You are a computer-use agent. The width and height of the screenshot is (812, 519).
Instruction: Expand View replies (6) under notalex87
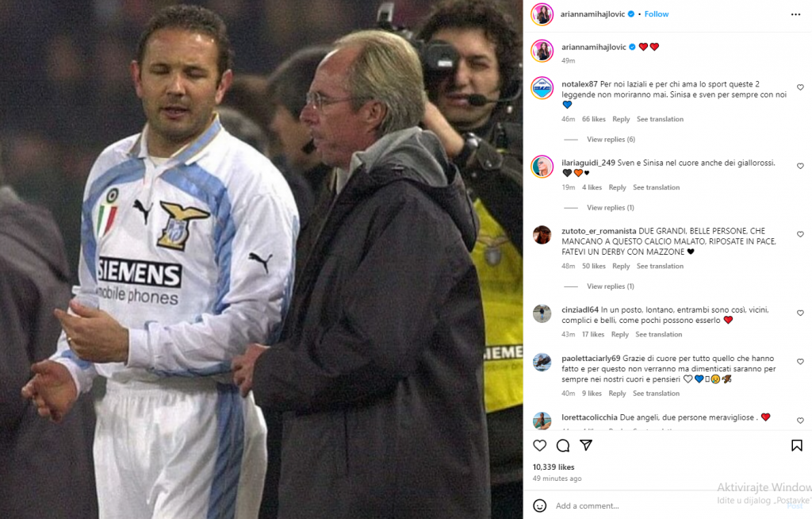[x=611, y=140]
